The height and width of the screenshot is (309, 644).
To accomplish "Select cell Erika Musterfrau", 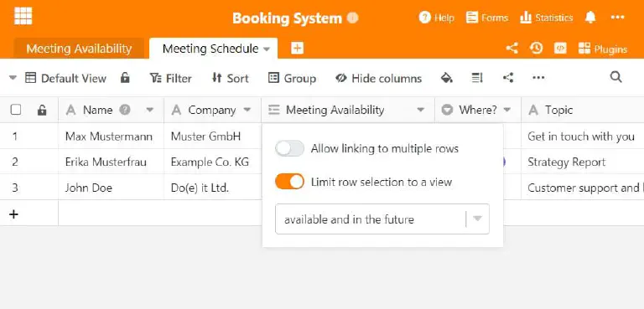I will [x=111, y=162].
